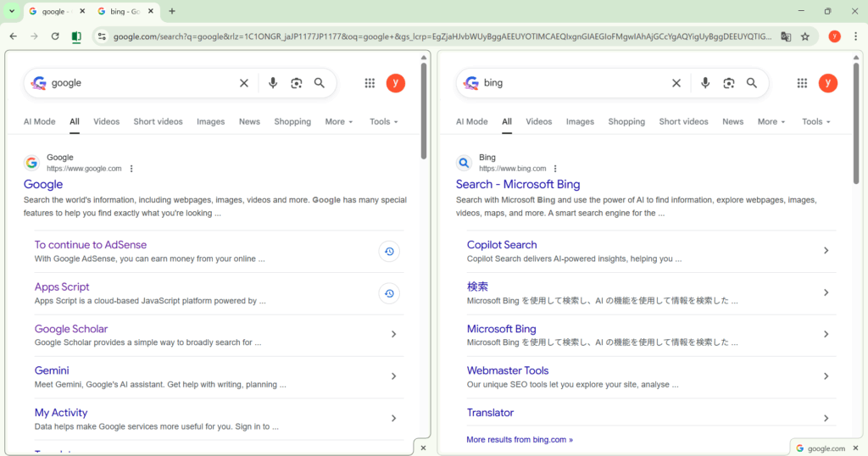This screenshot has height=456, width=868.
Task: Open Google Lens camera in left google pane
Action: point(296,83)
